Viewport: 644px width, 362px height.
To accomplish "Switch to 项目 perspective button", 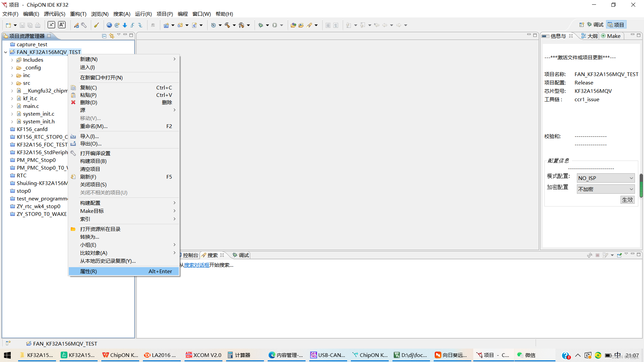I will pyautogui.click(x=616, y=25).
